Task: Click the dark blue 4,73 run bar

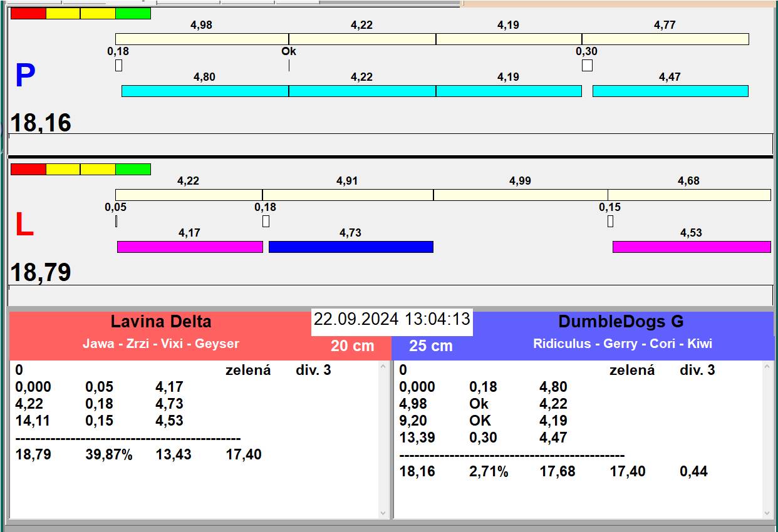Action: point(351,247)
